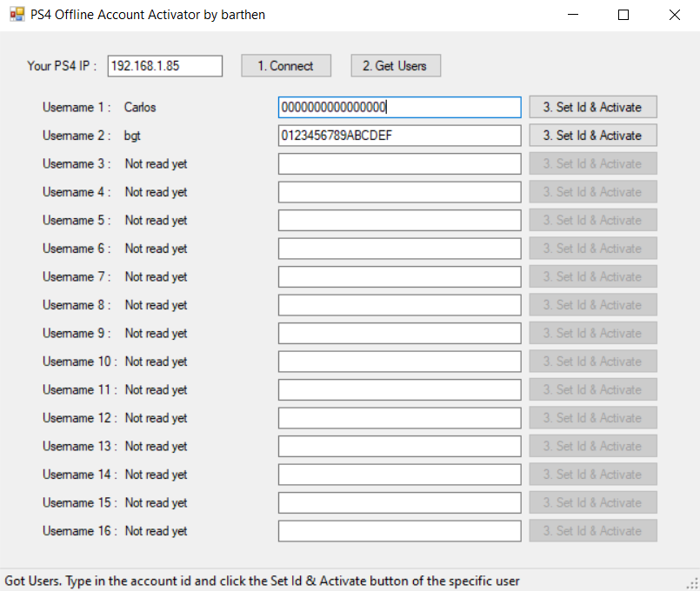This screenshot has height=591, width=700.
Task: Click the Username 6 account id field
Action: tap(399, 249)
